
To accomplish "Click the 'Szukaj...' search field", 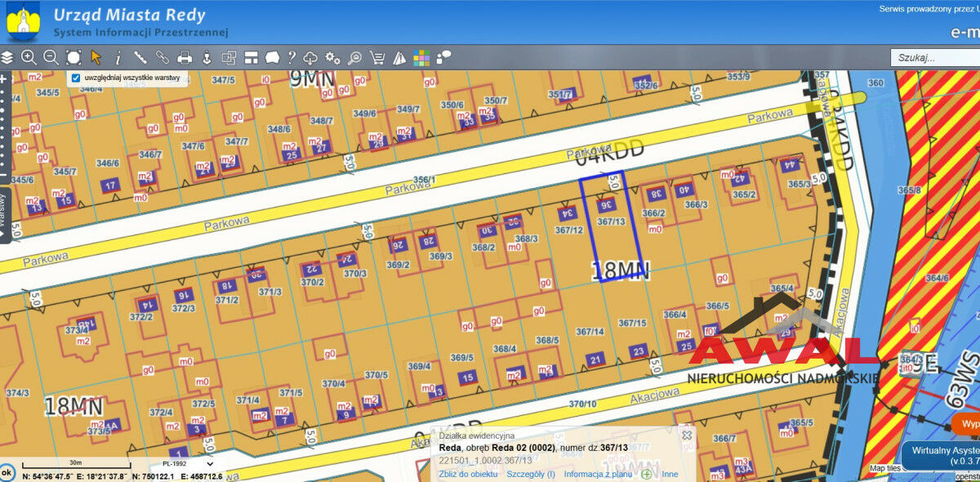I will coord(933,58).
